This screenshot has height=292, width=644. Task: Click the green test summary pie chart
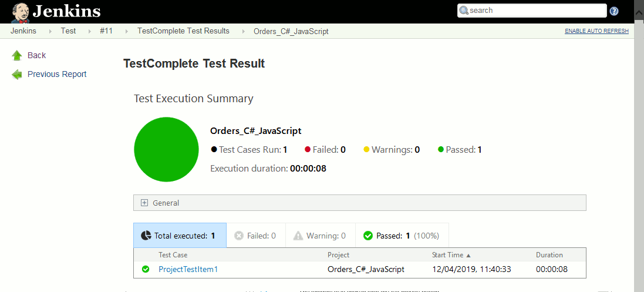(167, 149)
